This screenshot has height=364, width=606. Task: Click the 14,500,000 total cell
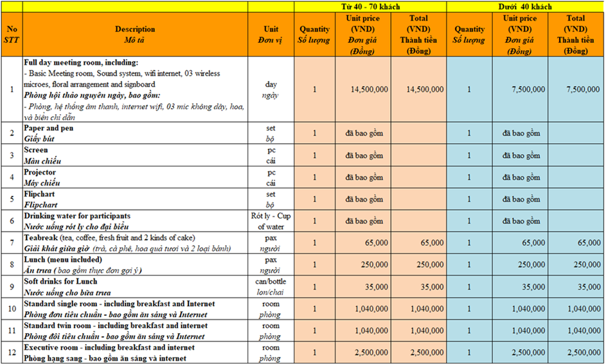[418, 89]
